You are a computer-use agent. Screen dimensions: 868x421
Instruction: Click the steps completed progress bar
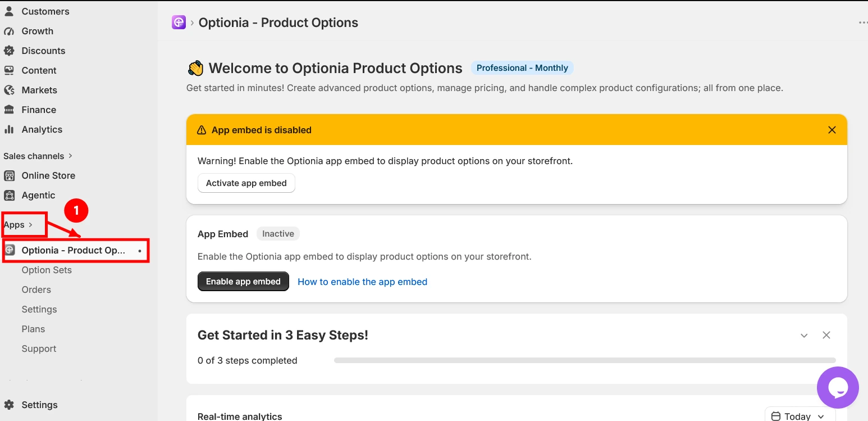[584, 360]
